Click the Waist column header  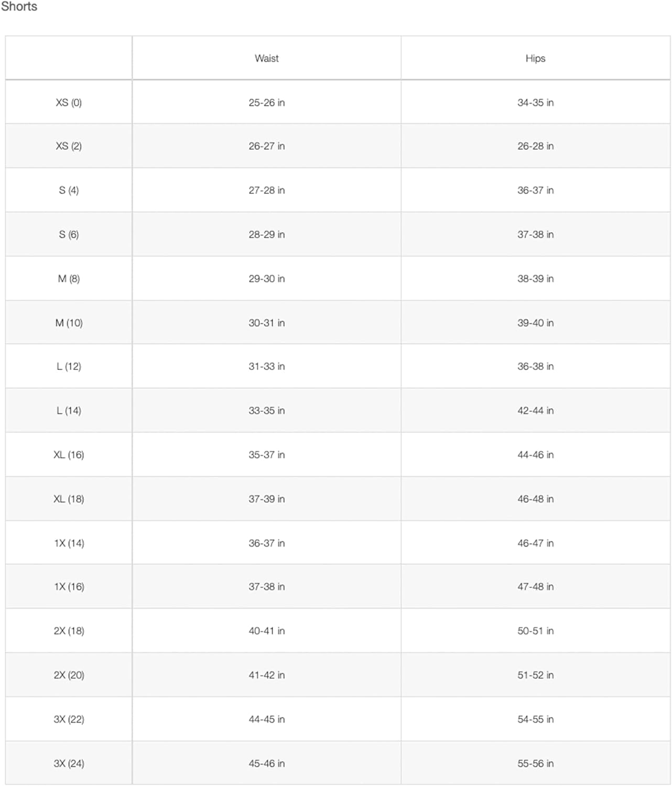tap(266, 58)
